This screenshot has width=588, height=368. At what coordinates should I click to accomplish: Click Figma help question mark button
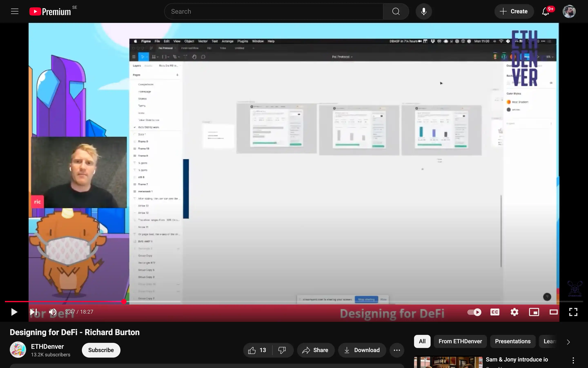[547, 297]
